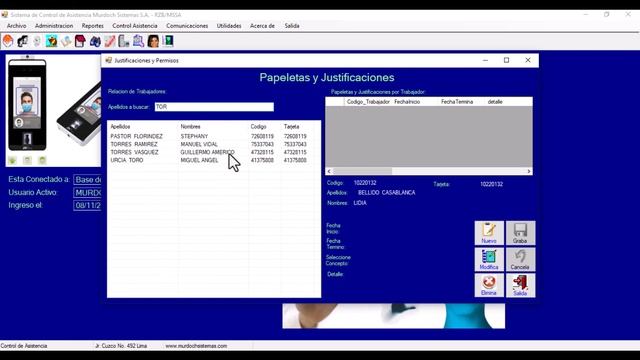Click the Ingreso el date field

pos(87,205)
